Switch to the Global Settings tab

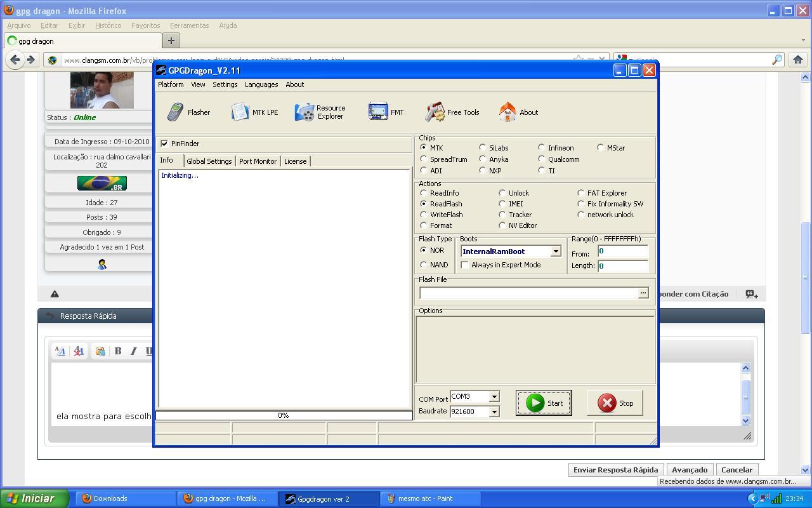coord(209,161)
